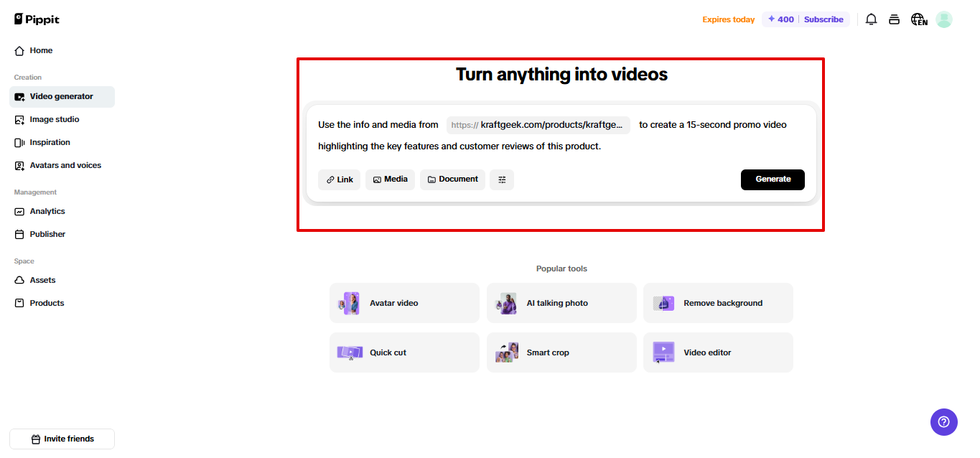
Task: Open the profile avatar menu
Action: pyautogui.click(x=943, y=19)
